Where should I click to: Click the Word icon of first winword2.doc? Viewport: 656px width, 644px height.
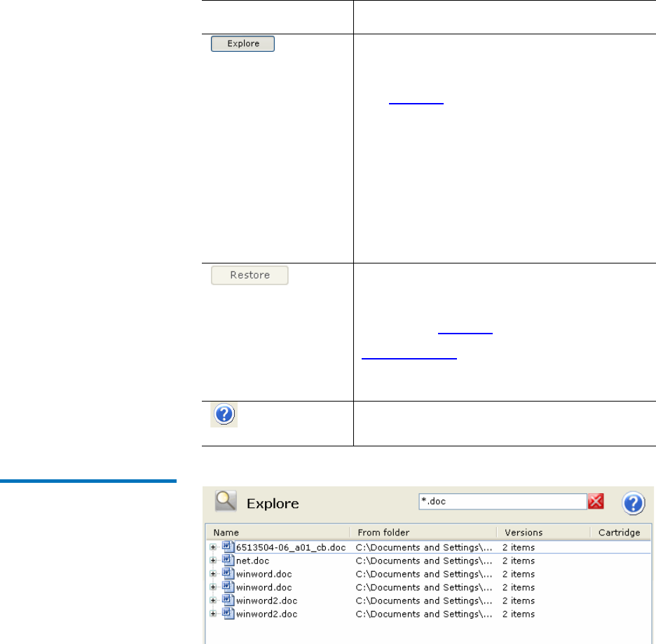click(x=228, y=601)
